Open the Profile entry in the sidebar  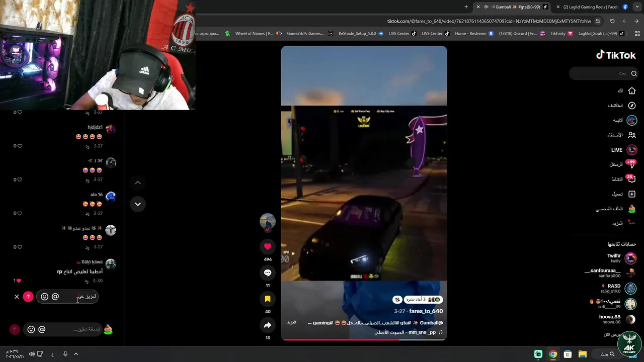(616, 209)
